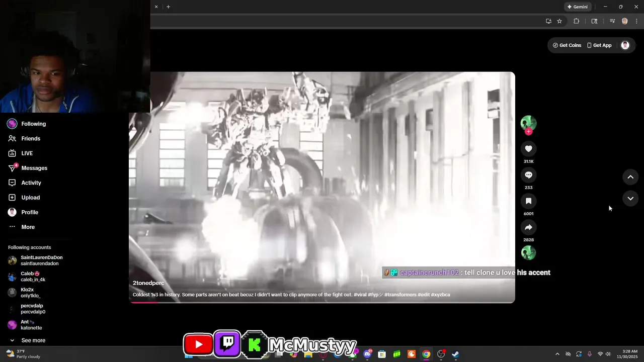Bookmark this page with the star icon
This screenshot has width=644, height=362.
559,21
